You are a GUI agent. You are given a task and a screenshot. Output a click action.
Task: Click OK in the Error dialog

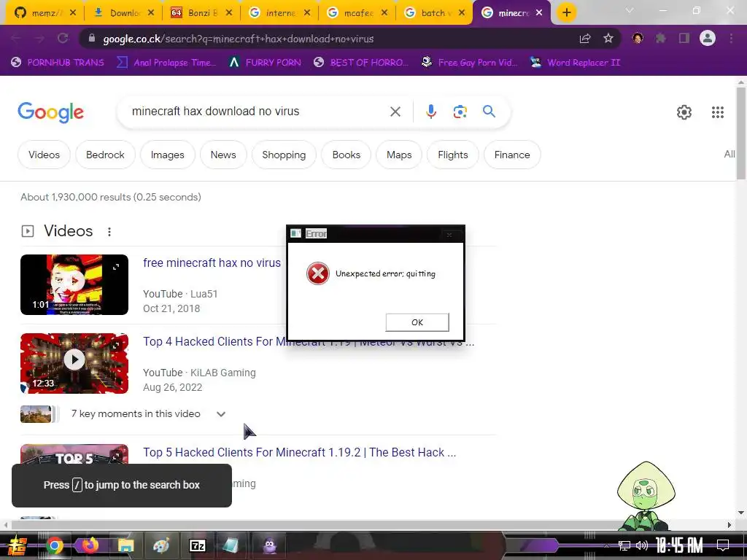[417, 322]
